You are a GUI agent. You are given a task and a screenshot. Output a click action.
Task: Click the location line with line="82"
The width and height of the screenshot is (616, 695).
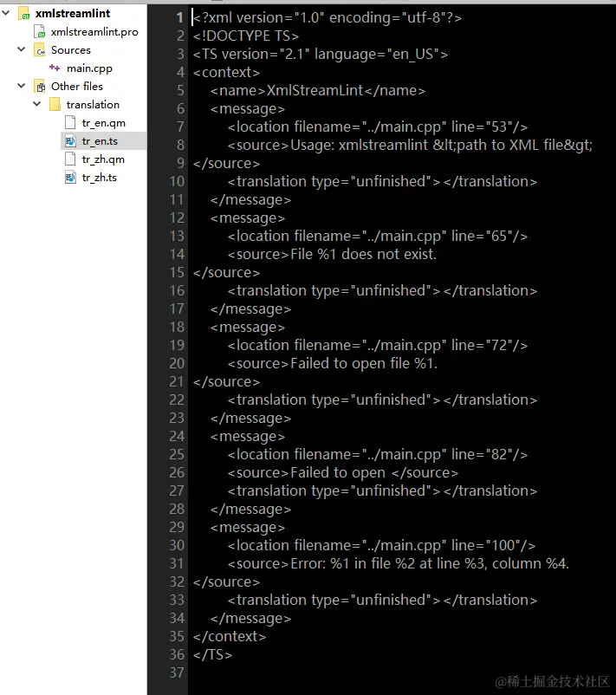378,454
